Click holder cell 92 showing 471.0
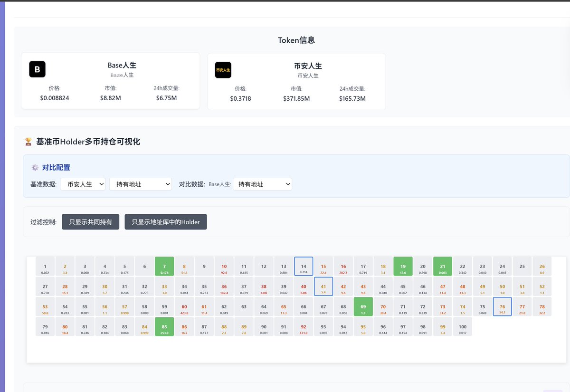 click(304, 327)
